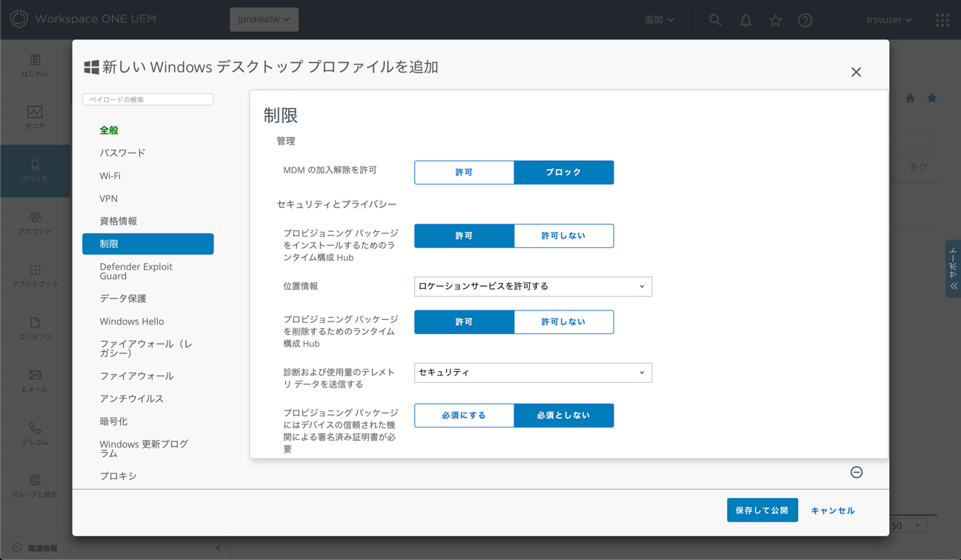Open the Eメール sidebar section
This screenshot has height=560, width=961.
tap(35, 381)
